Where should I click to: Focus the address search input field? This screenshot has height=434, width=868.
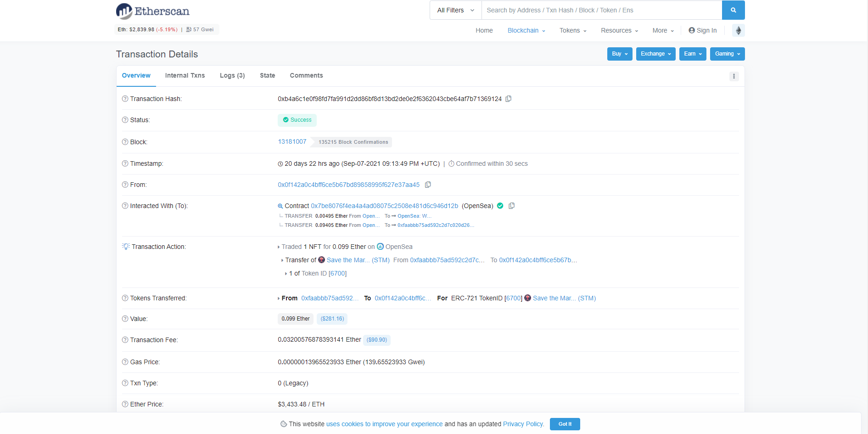tap(601, 10)
